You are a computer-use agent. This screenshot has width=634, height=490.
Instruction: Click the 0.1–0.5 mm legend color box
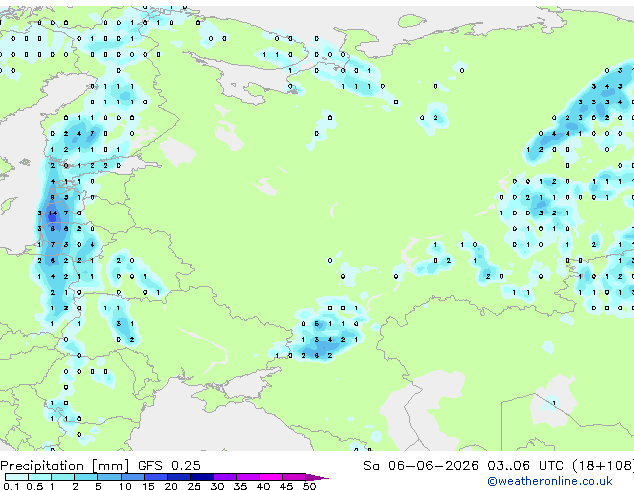pos(17,477)
